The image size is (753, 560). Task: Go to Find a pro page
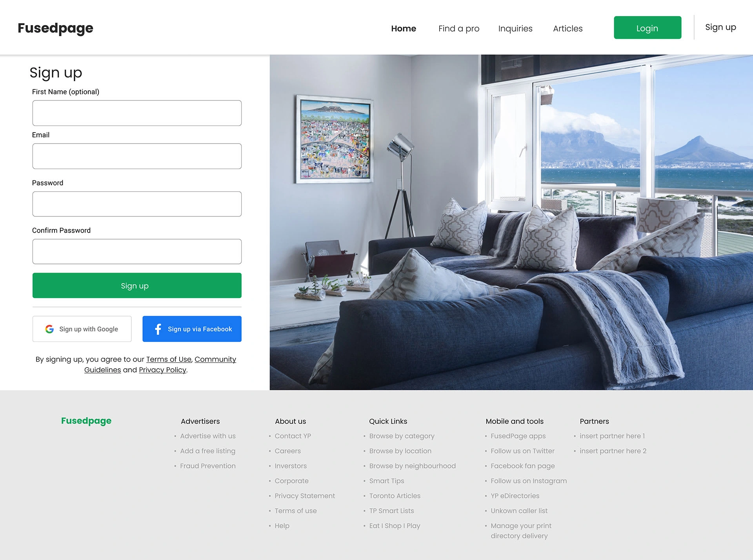[459, 29]
